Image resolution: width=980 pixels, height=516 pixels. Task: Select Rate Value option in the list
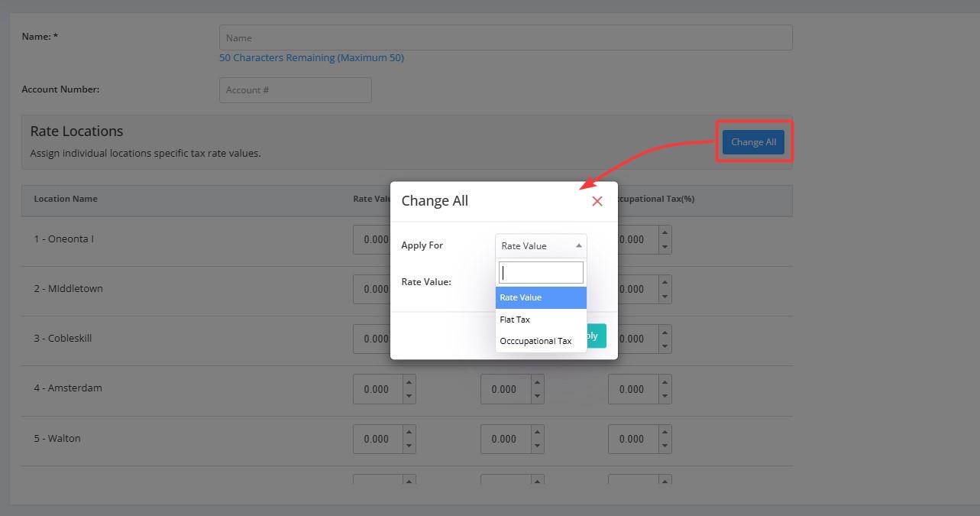[541, 297]
